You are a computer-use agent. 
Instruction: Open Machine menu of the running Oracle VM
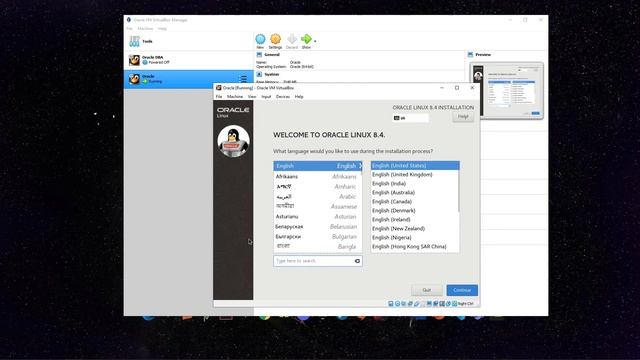tap(235, 97)
